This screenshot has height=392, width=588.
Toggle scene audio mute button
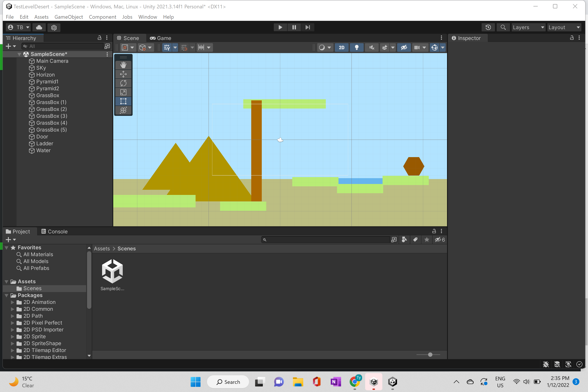[372, 47]
